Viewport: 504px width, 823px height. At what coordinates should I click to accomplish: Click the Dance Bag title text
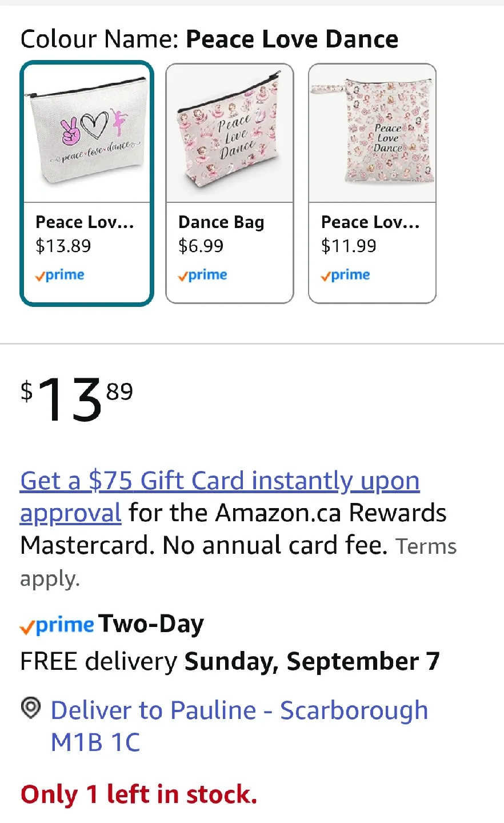(x=221, y=222)
